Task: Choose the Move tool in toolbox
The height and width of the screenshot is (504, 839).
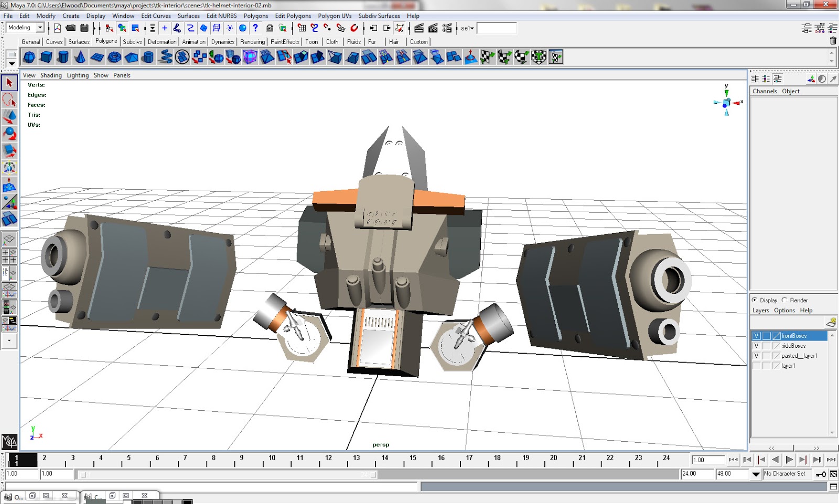Action: click(9, 116)
